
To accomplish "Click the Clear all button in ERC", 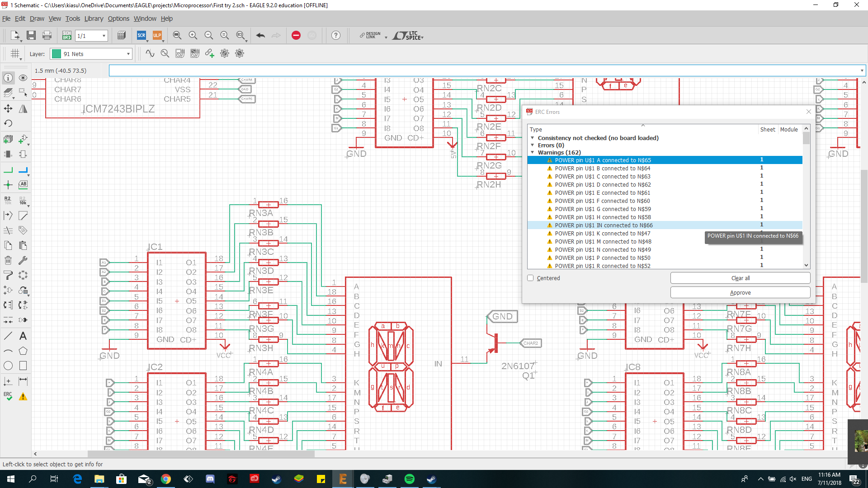I will [x=741, y=278].
